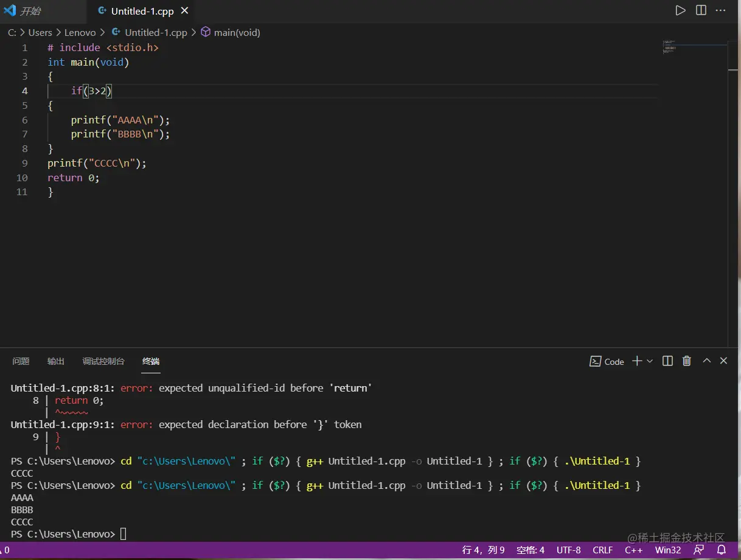Split the editor with the layout icon
This screenshot has width=741, height=560.
[x=701, y=10]
